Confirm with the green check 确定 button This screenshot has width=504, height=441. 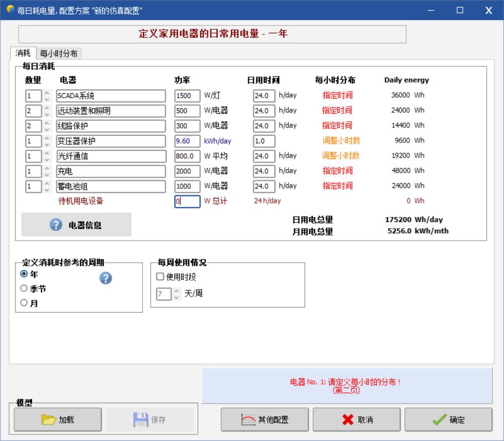click(x=448, y=419)
